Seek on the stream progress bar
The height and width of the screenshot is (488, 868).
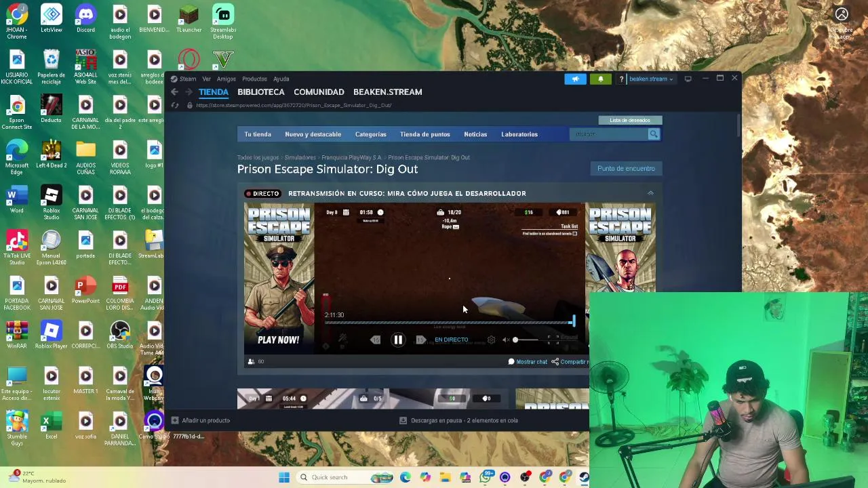click(450, 323)
